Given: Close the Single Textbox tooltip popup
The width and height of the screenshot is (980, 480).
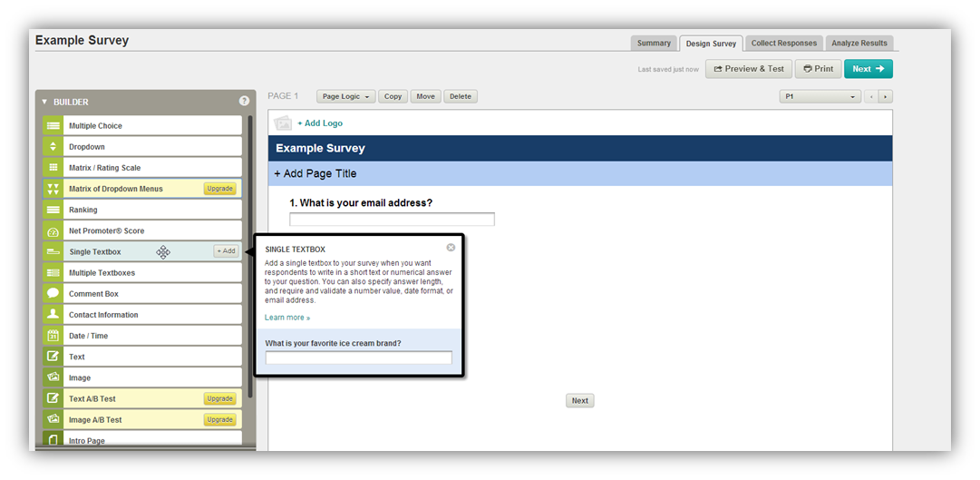Looking at the screenshot, I should tap(451, 248).
